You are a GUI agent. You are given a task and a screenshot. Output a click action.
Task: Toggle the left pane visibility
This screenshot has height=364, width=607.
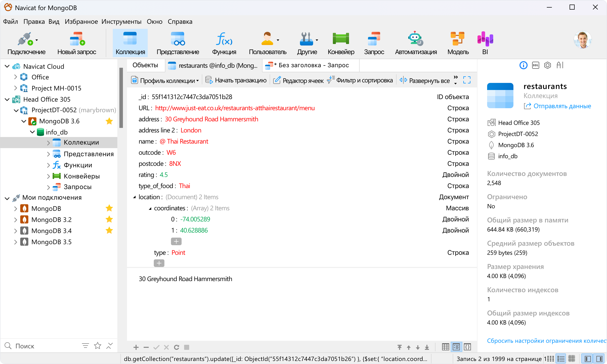pos(588,359)
